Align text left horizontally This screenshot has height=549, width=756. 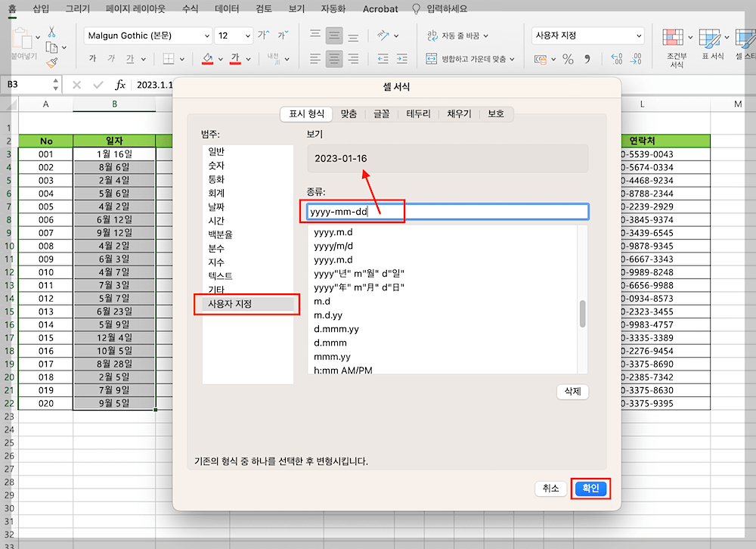314,59
